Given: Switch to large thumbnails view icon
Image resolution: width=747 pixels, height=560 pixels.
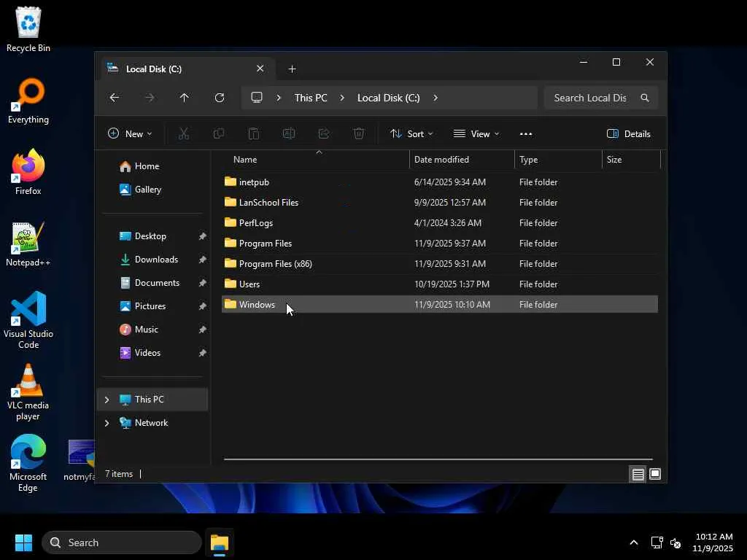Looking at the screenshot, I should click(655, 474).
